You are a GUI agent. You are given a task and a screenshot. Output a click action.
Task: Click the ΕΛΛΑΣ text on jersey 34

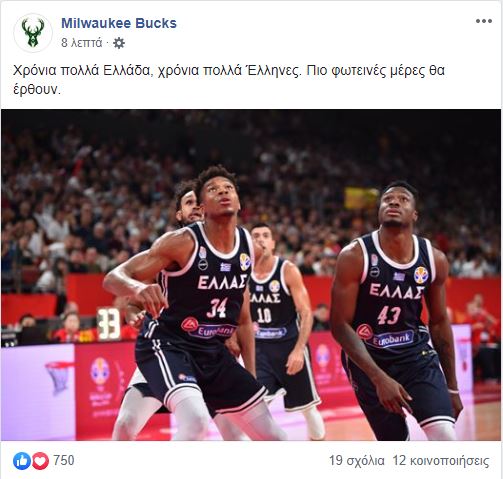[x=222, y=282]
